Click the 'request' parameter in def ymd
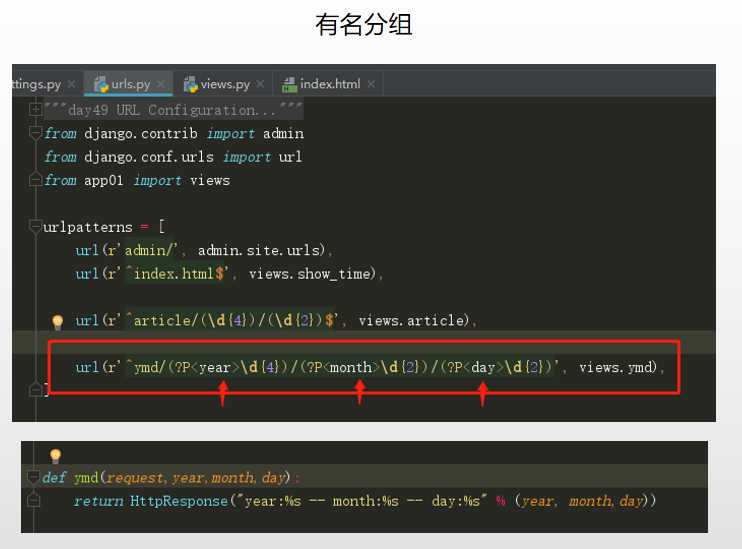The height and width of the screenshot is (549, 742). (x=134, y=478)
